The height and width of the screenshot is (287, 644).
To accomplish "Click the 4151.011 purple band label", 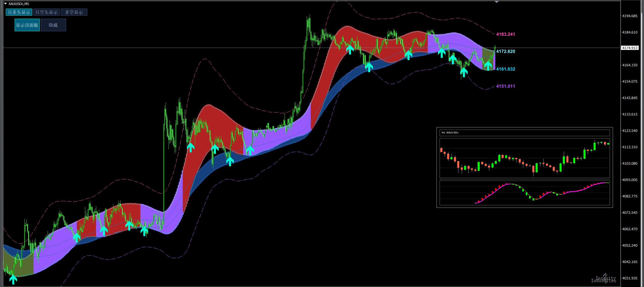I will click(505, 86).
